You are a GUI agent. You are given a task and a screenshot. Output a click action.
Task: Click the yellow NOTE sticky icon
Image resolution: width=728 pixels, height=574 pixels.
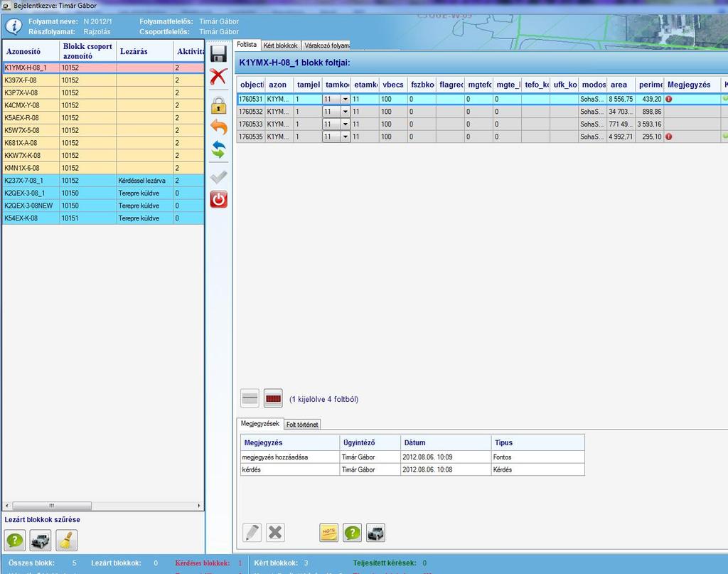pos(329,533)
